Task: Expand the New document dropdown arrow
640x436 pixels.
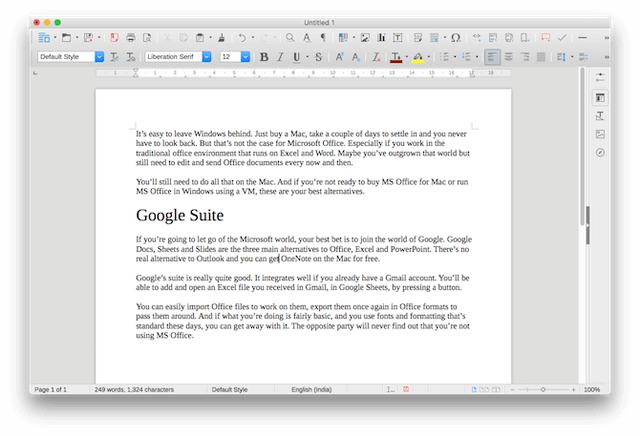Action: click(55, 38)
